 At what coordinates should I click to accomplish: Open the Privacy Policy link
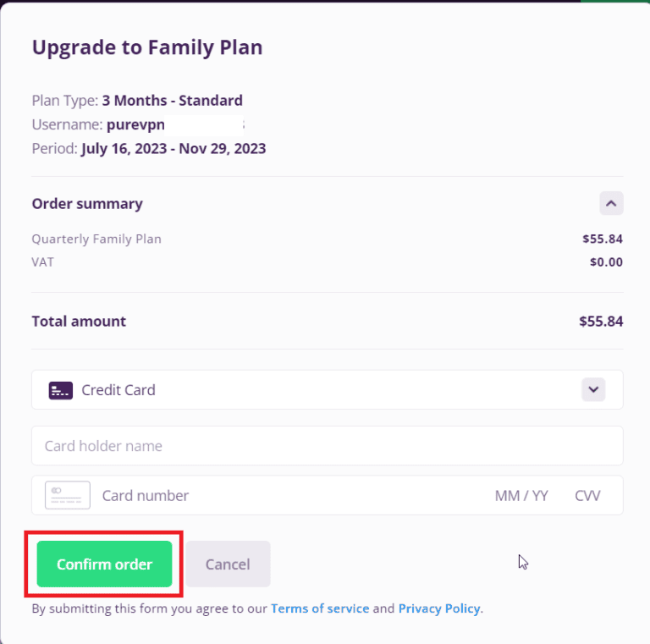coord(439,608)
